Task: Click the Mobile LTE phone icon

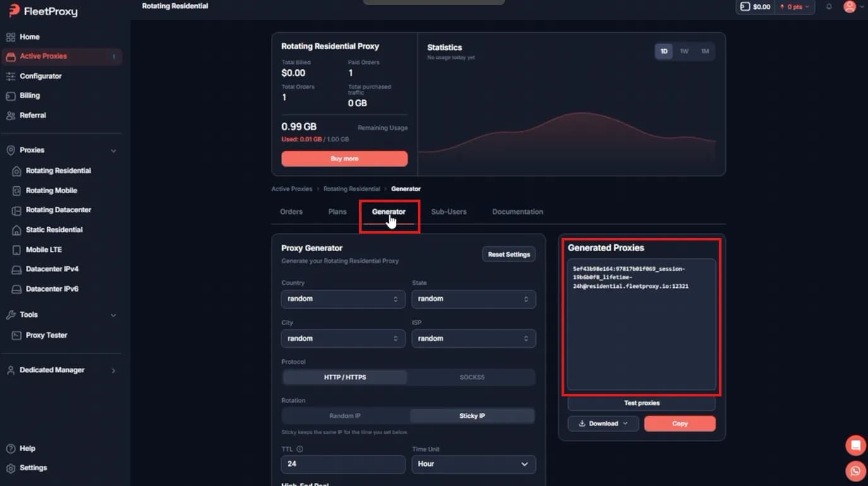Action: click(x=17, y=250)
